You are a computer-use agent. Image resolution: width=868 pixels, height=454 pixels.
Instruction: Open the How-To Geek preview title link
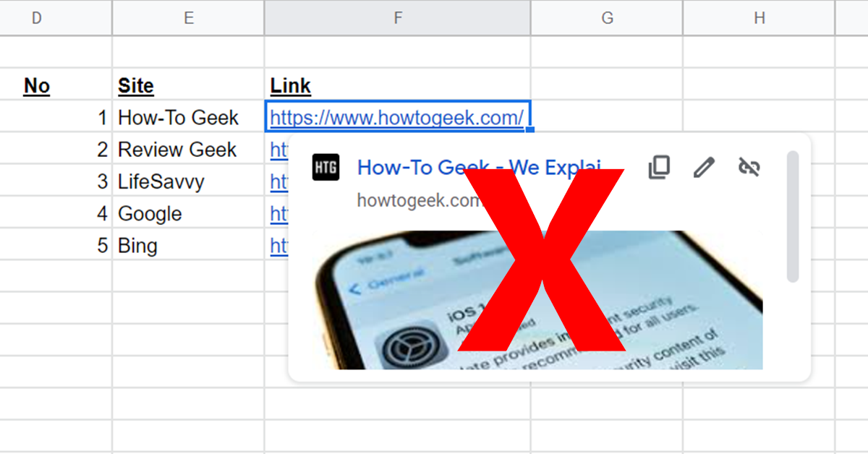pos(479,168)
